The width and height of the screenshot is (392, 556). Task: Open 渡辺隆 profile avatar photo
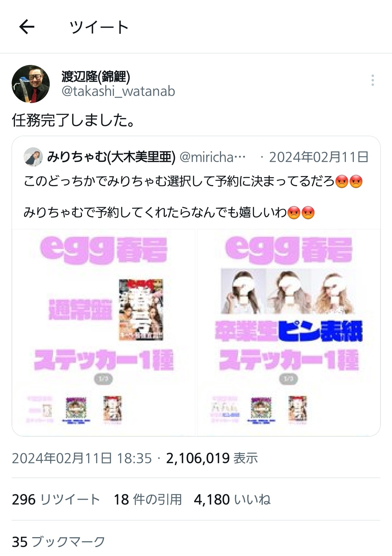point(30,84)
